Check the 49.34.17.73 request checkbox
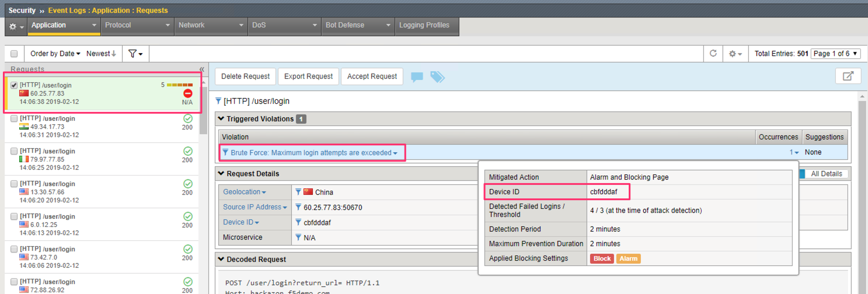 pyautogui.click(x=14, y=118)
